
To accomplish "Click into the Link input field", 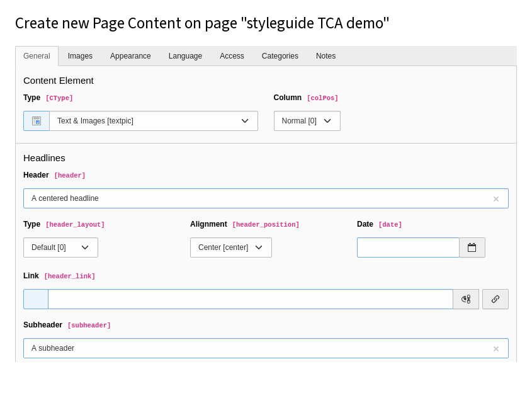I will point(250,299).
